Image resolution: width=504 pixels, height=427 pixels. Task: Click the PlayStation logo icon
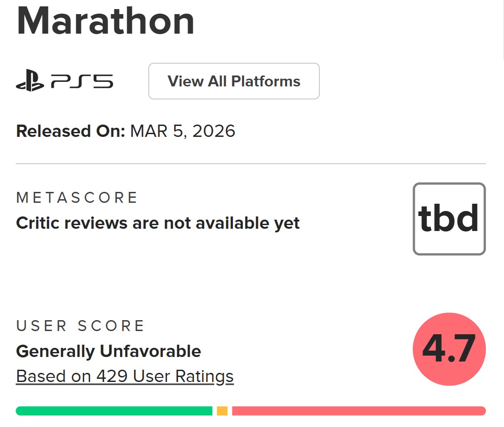30,80
